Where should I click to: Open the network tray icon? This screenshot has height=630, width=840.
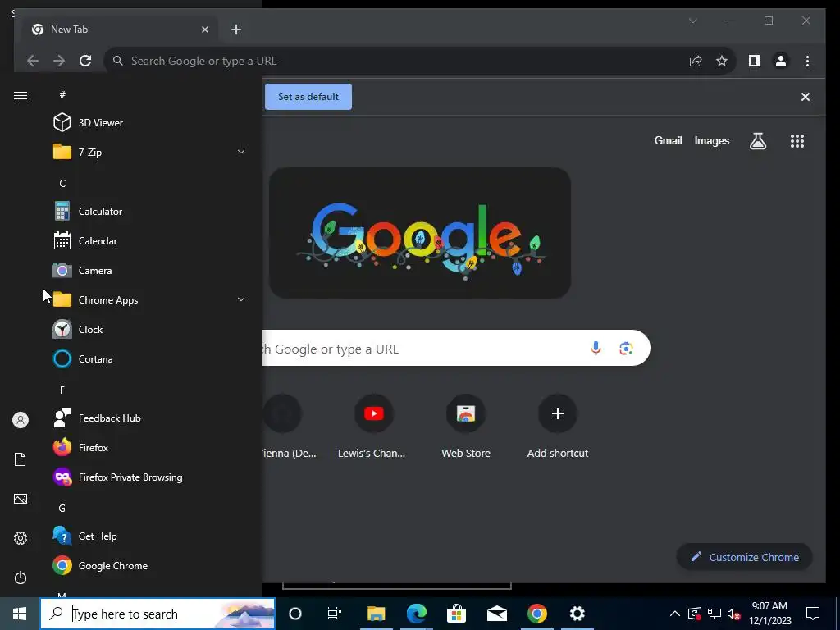714,614
